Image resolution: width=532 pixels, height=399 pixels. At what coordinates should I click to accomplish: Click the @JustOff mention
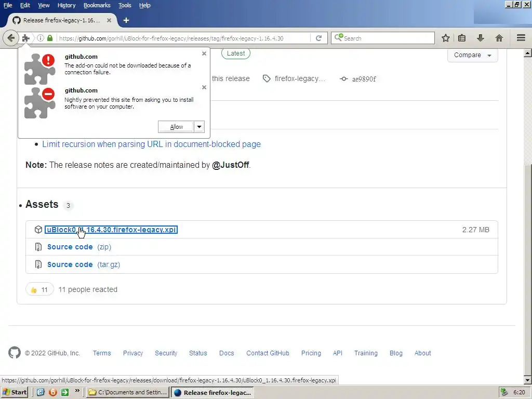[x=230, y=165]
